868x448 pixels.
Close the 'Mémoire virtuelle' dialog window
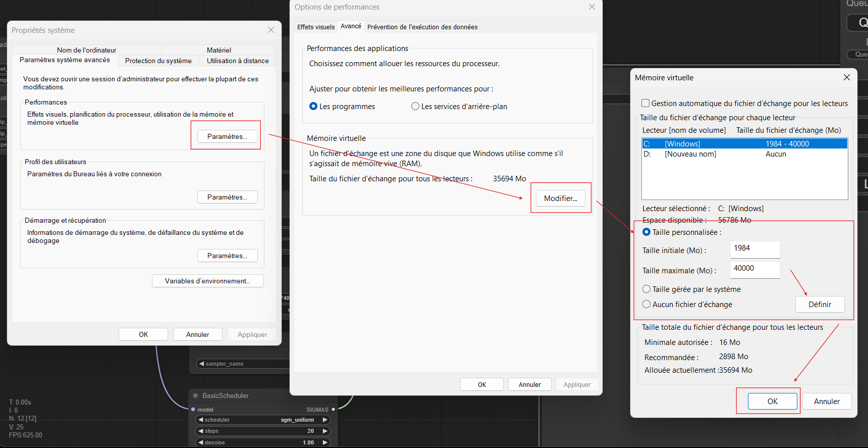[x=846, y=77]
